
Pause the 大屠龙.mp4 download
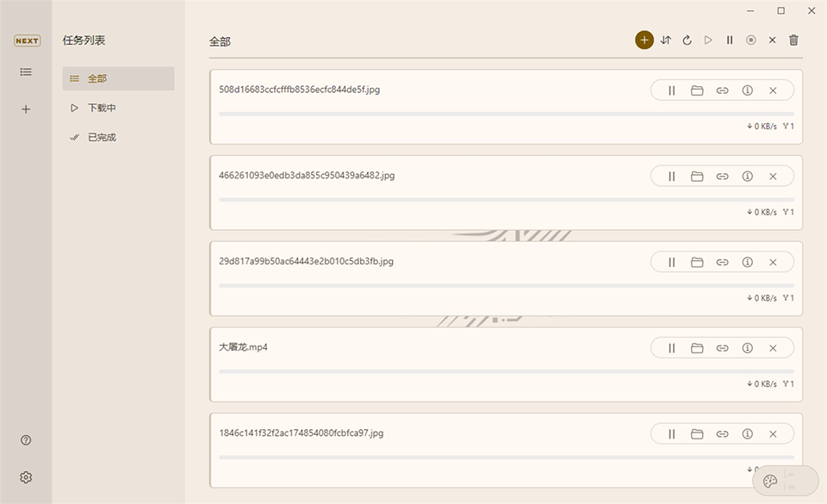click(672, 348)
